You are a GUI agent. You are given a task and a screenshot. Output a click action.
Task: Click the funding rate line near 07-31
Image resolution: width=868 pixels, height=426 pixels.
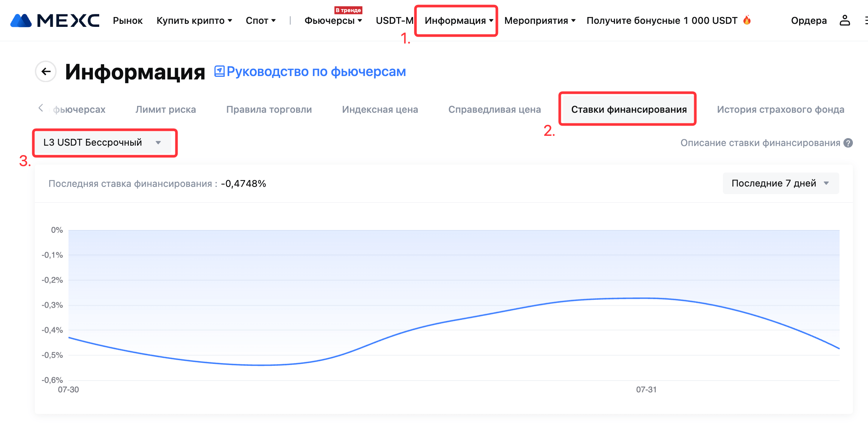click(646, 298)
